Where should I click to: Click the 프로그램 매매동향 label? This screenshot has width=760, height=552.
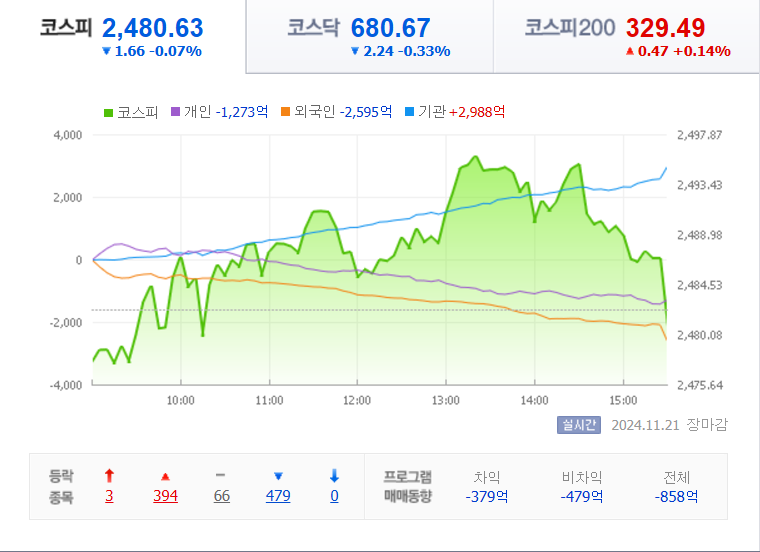click(408, 487)
